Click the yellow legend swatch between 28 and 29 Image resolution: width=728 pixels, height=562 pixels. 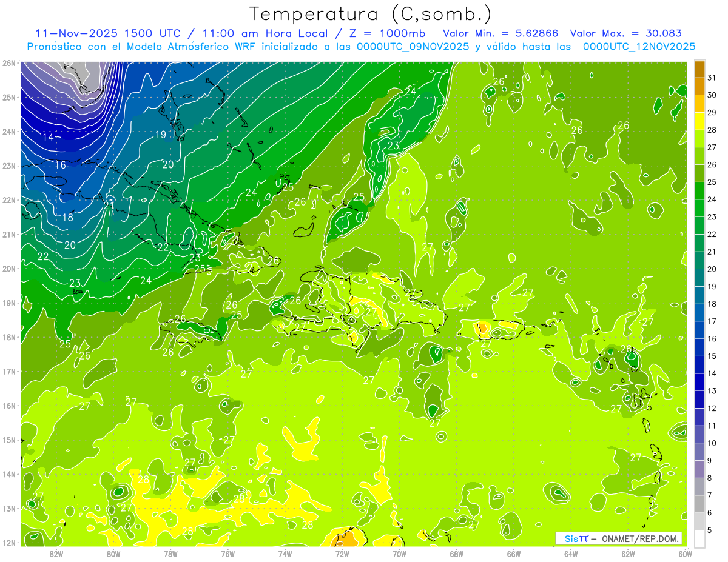[x=699, y=122]
